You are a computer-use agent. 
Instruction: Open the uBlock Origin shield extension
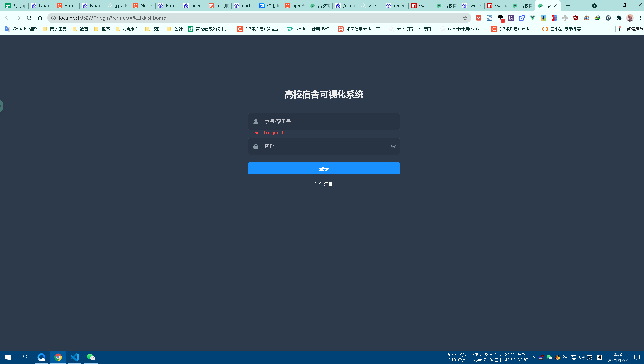[x=576, y=18]
